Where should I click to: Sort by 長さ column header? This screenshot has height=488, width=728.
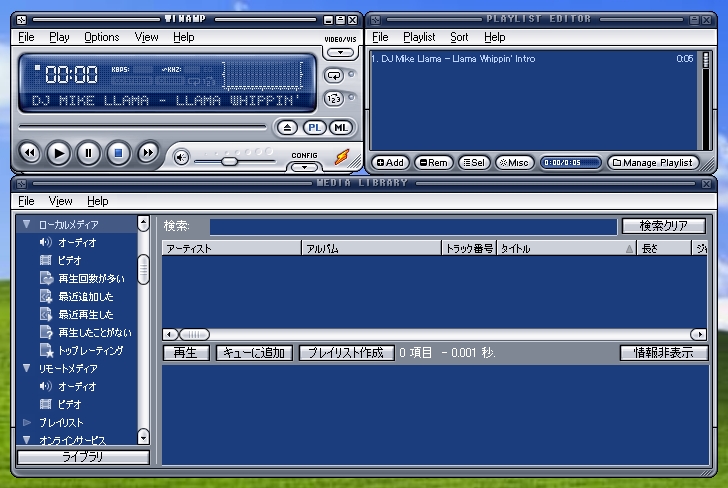pyautogui.click(x=664, y=248)
